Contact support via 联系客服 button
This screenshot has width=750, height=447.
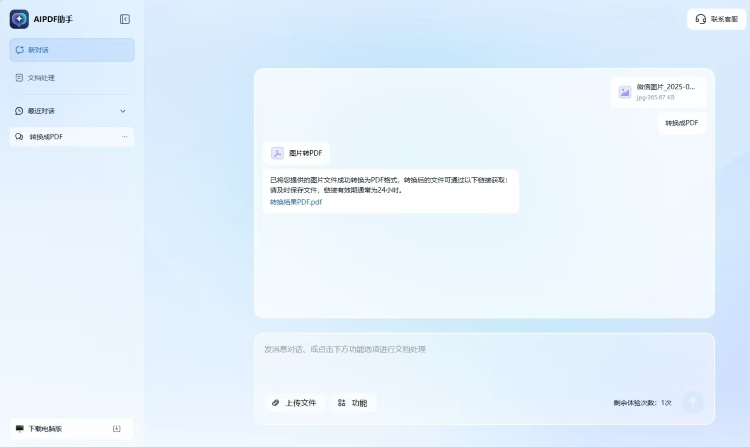point(717,19)
